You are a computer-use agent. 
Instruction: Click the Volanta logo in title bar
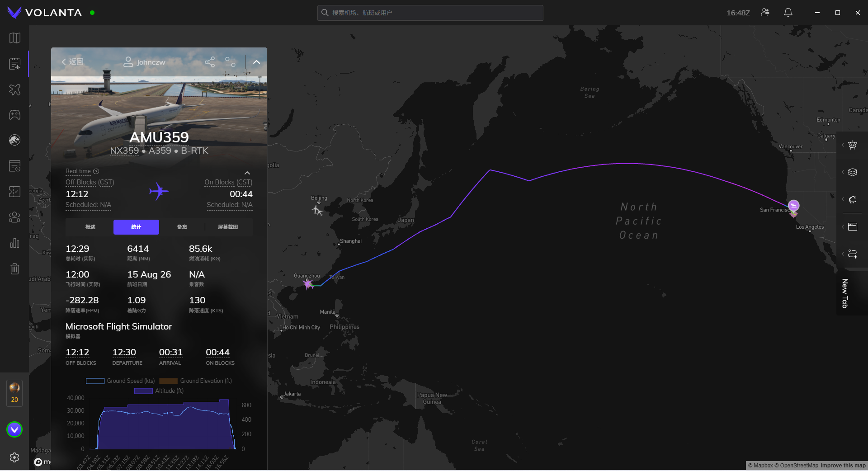pos(45,13)
